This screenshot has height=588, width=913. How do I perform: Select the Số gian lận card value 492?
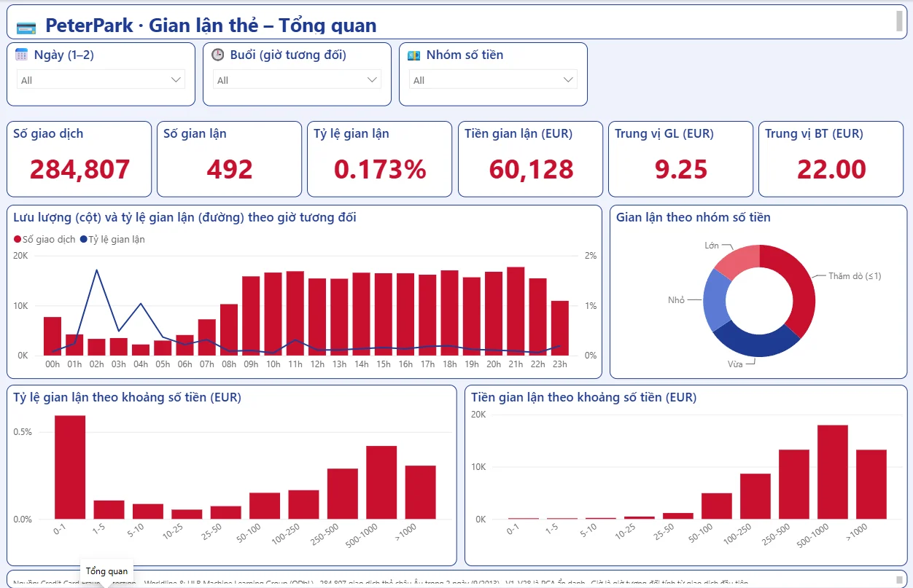point(230,169)
